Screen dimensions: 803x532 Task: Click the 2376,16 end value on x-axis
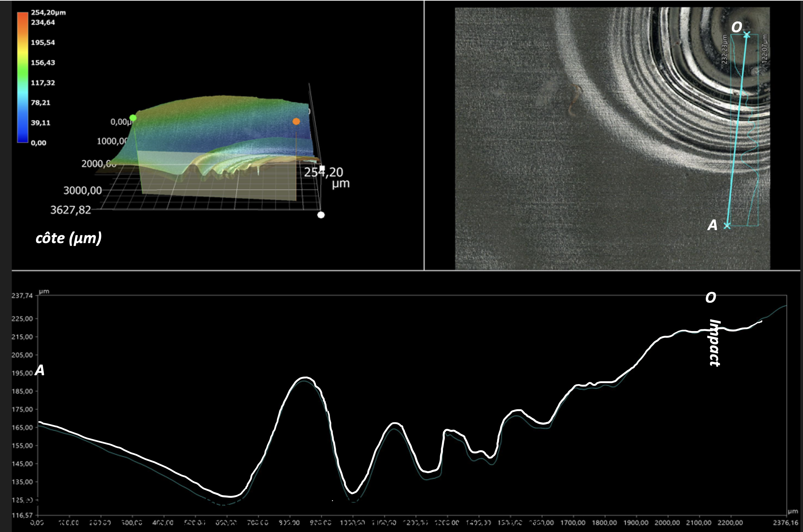click(785, 523)
